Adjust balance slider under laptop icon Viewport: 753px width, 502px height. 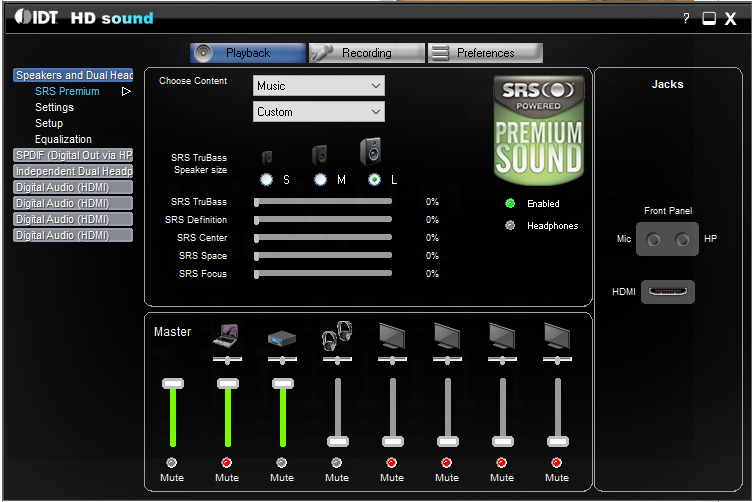tap(228, 359)
